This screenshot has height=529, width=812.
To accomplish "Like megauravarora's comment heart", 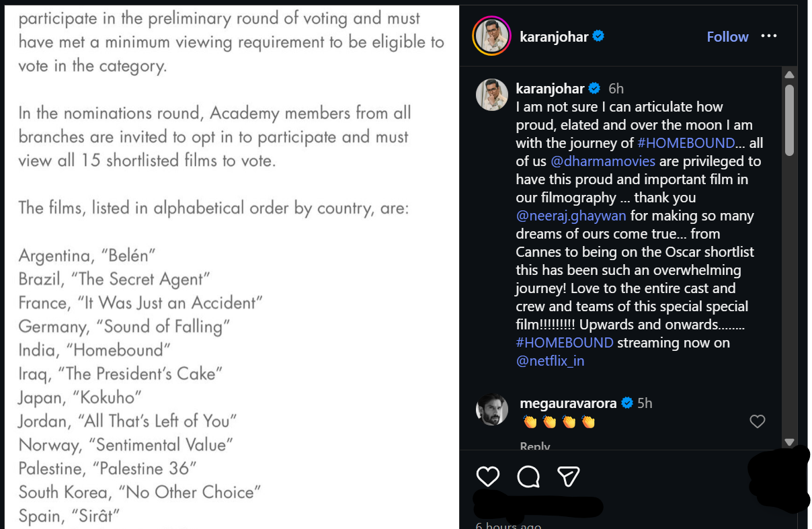I will [x=757, y=421].
